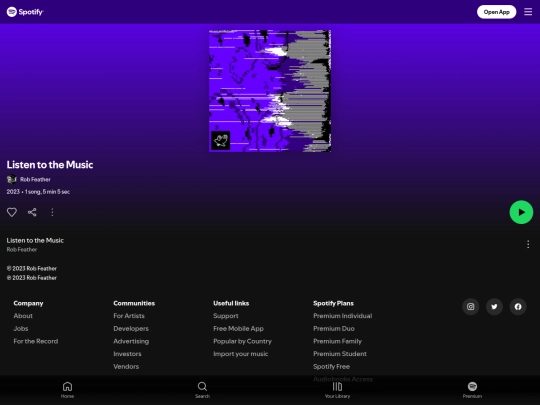Open Spotify Free plan link
This screenshot has width=540, height=405.
click(331, 366)
